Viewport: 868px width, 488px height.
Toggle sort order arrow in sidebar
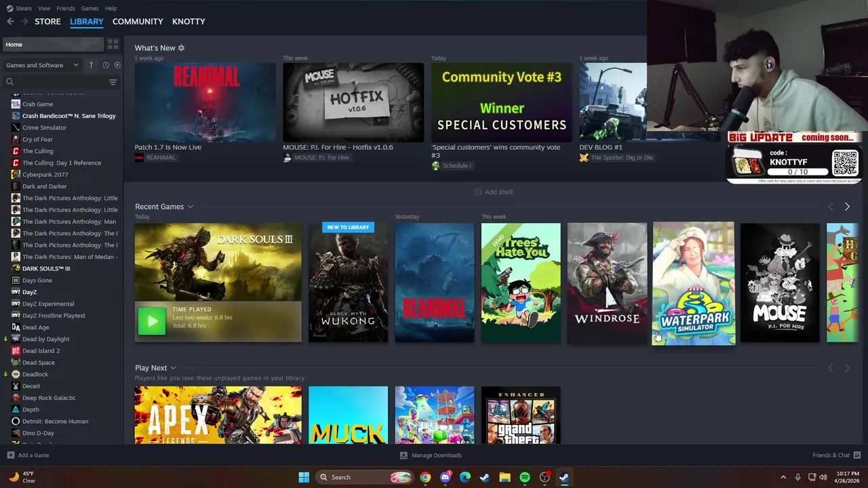point(92,65)
